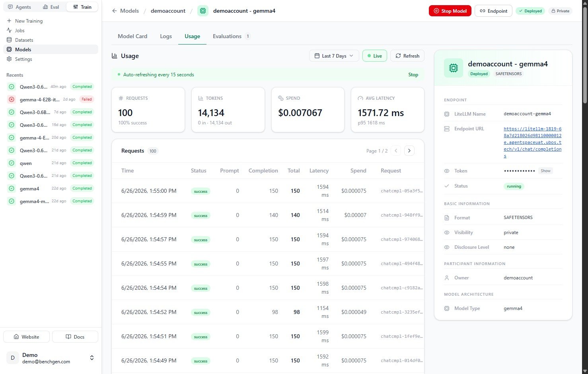Click the page vertical scrollbar
Screen dimensions: 588x374
(585, 56)
